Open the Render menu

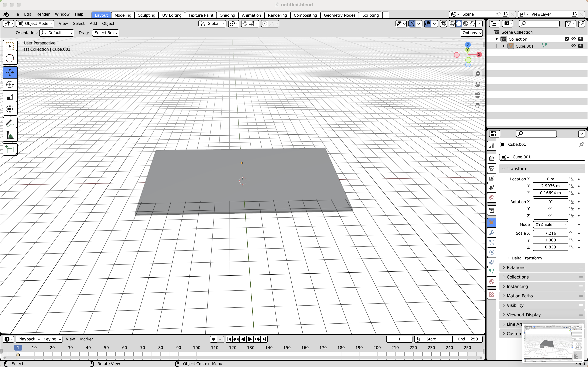click(43, 14)
